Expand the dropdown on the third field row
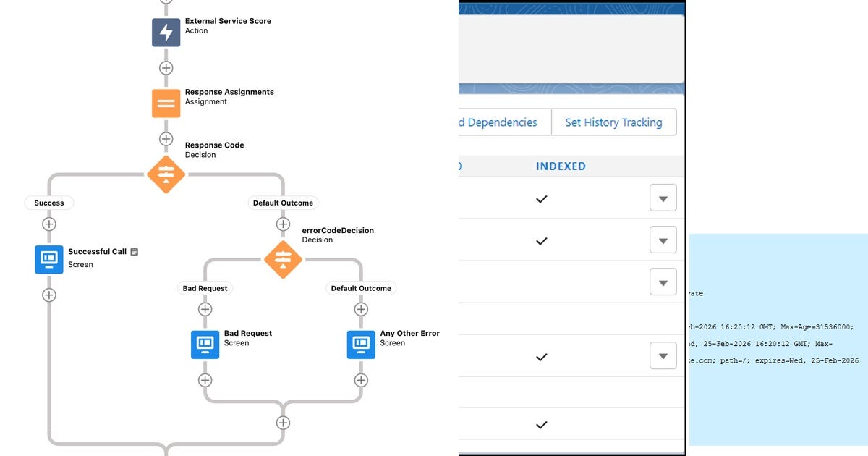 (663, 282)
